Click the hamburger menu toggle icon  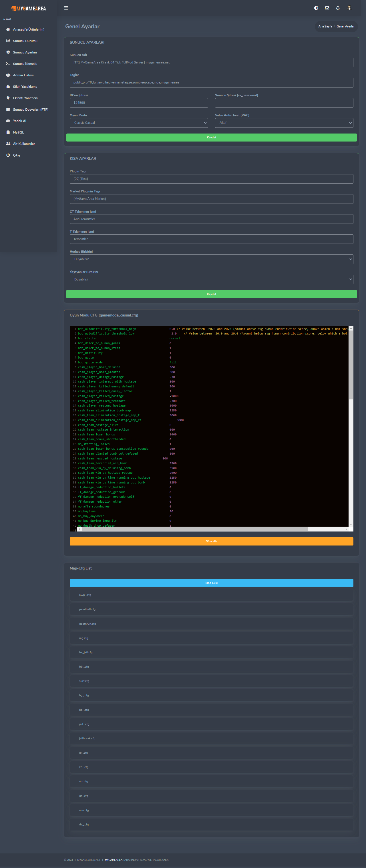pos(66,8)
